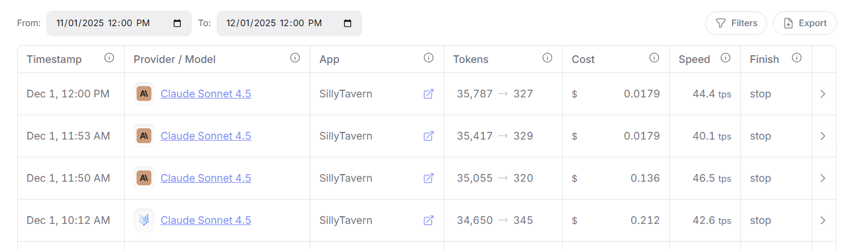Open SillyTavern external link for 10:12 AM row

(x=428, y=220)
